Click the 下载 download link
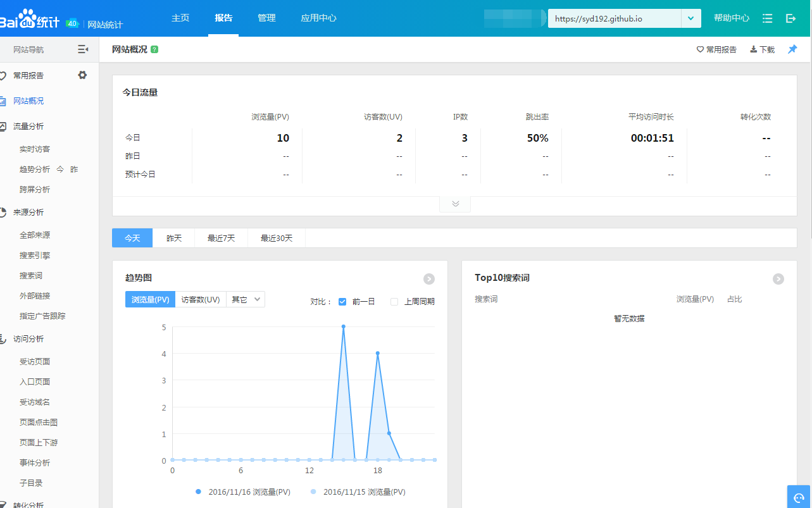The width and height of the screenshot is (812, 508). (x=763, y=49)
